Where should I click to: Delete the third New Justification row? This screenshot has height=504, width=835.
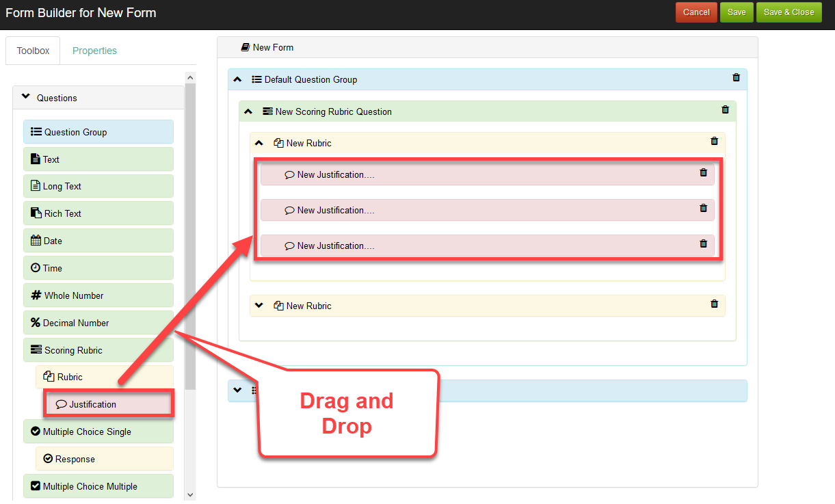coord(703,243)
